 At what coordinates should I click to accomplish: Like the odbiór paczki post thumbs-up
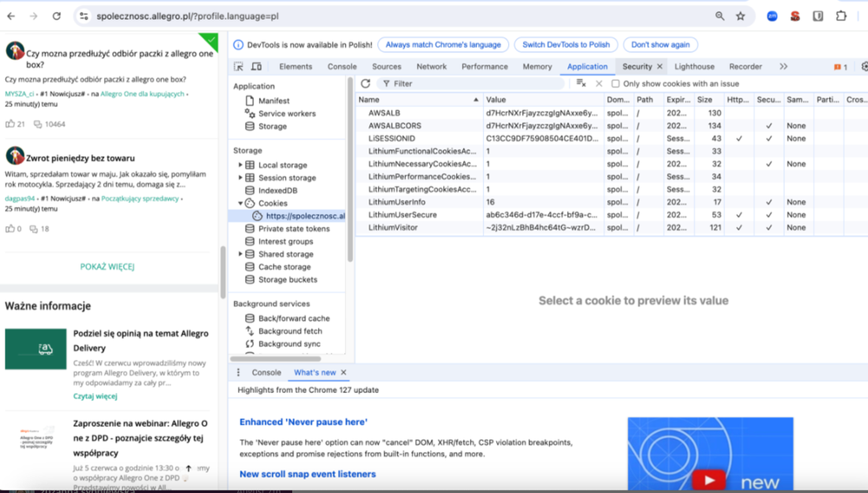tap(10, 123)
